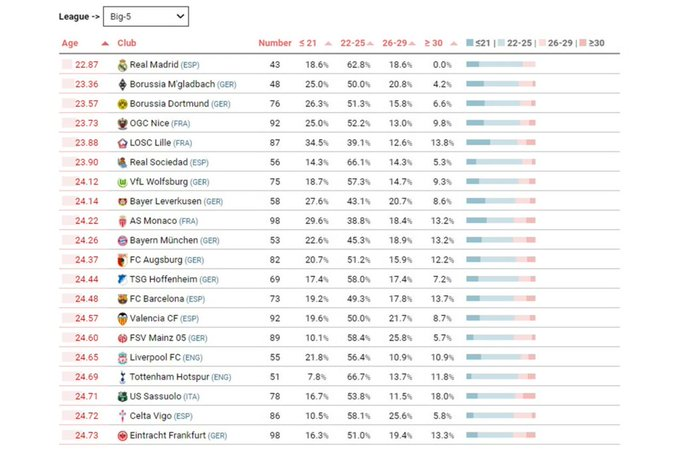Sort by 22-25 age group column
Image resolution: width=680 pixels, height=453 pixels.
tap(352, 44)
